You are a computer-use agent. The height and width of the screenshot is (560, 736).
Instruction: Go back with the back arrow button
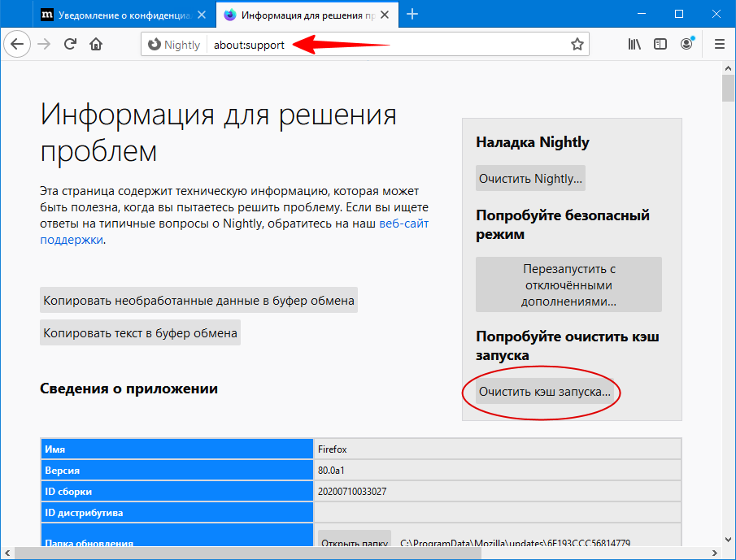tap(17, 44)
